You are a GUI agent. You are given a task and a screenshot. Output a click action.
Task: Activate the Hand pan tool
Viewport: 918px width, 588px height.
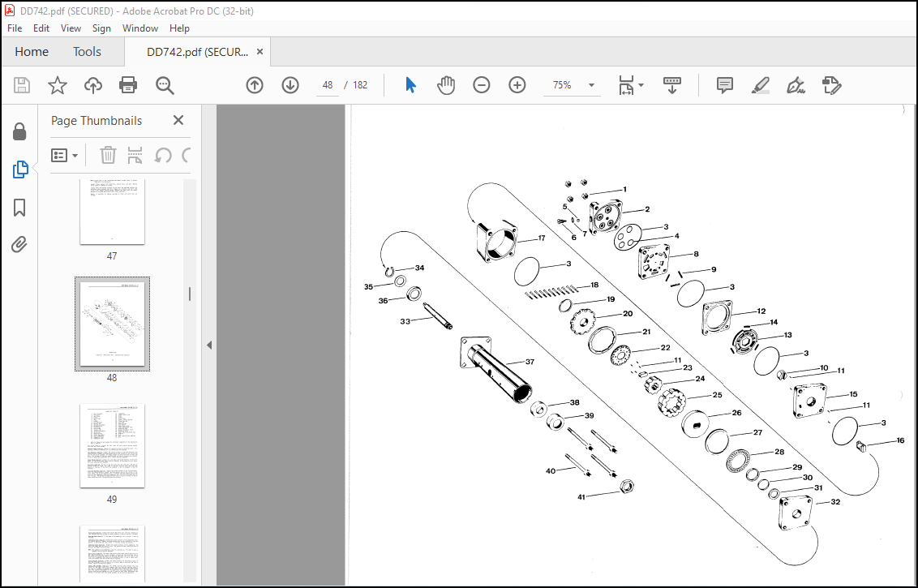click(446, 85)
